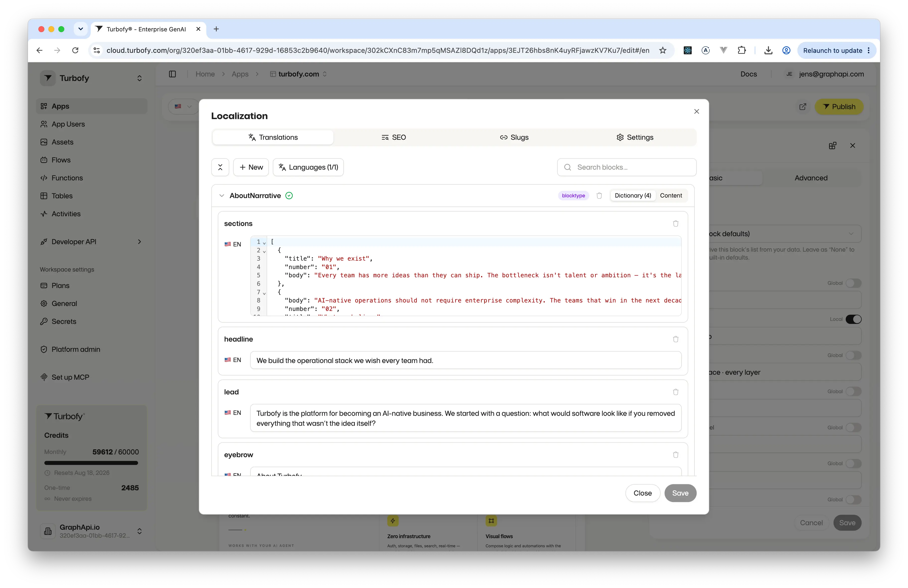Image resolution: width=908 pixels, height=588 pixels.
Task: Click the collapse-all blocks icon button
Action: [220, 167]
